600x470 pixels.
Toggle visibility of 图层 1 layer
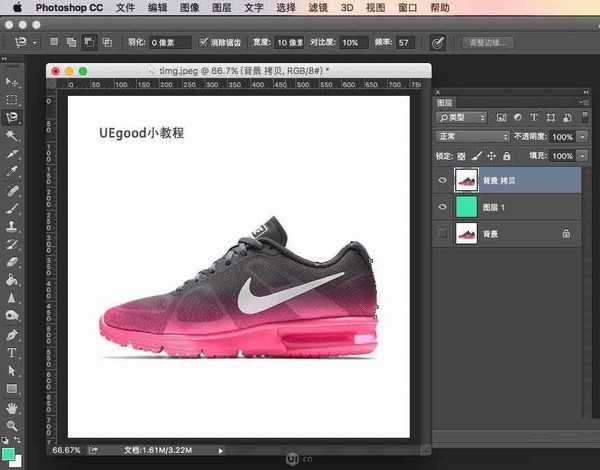point(443,206)
